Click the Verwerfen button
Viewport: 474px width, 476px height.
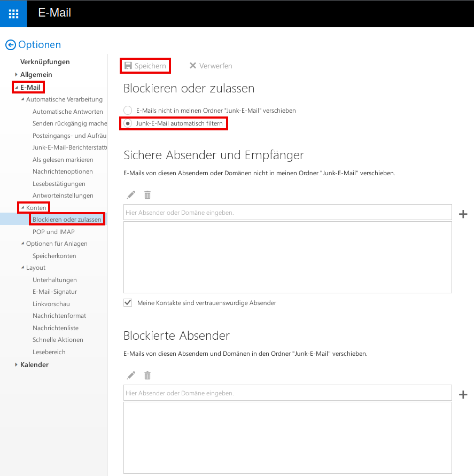click(x=211, y=66)
